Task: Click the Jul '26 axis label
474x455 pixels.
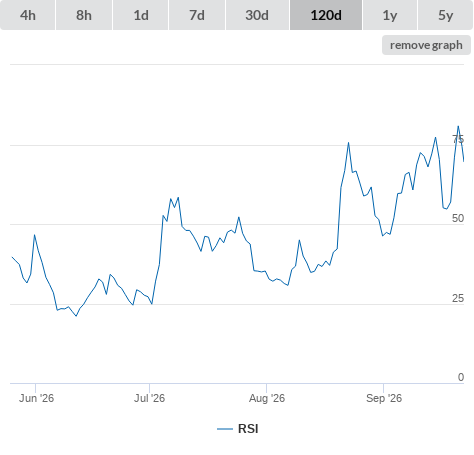Action: coord(149,398)
